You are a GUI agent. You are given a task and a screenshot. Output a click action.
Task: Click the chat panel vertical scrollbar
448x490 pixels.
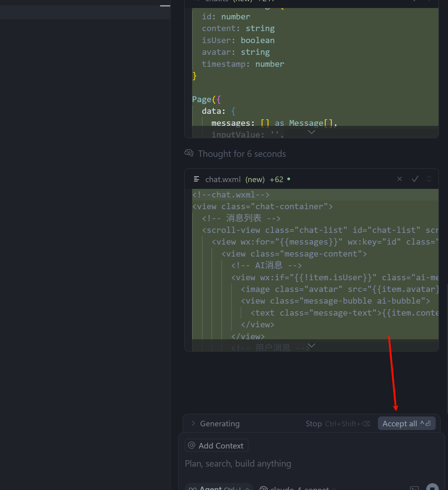[447, 349]
